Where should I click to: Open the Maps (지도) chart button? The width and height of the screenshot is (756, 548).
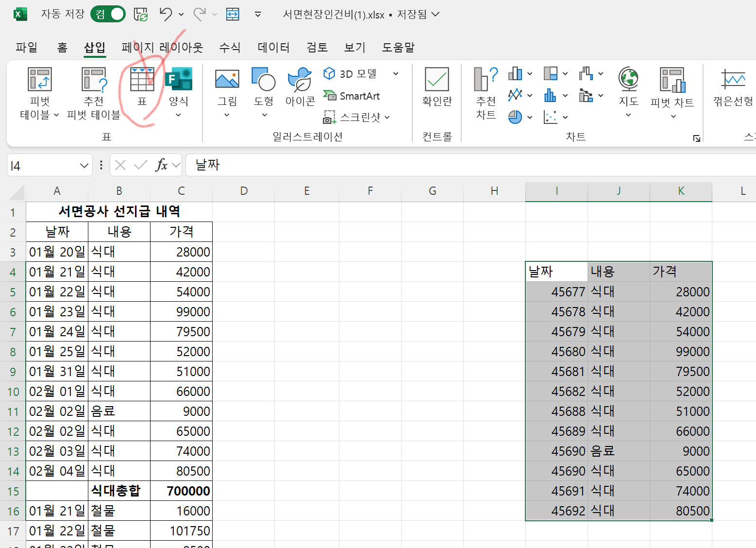point(628,92)
